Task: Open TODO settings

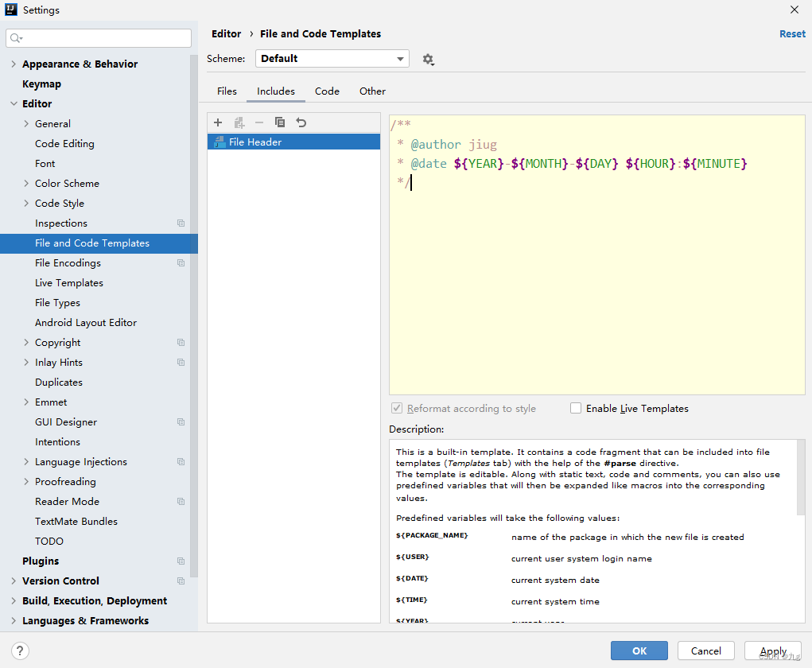Action: 49,541
